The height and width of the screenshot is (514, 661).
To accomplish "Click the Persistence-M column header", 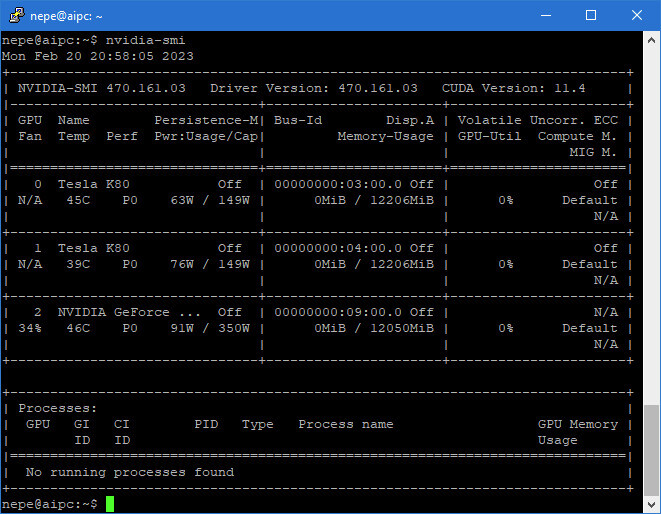I will click(x=207, y=120).
